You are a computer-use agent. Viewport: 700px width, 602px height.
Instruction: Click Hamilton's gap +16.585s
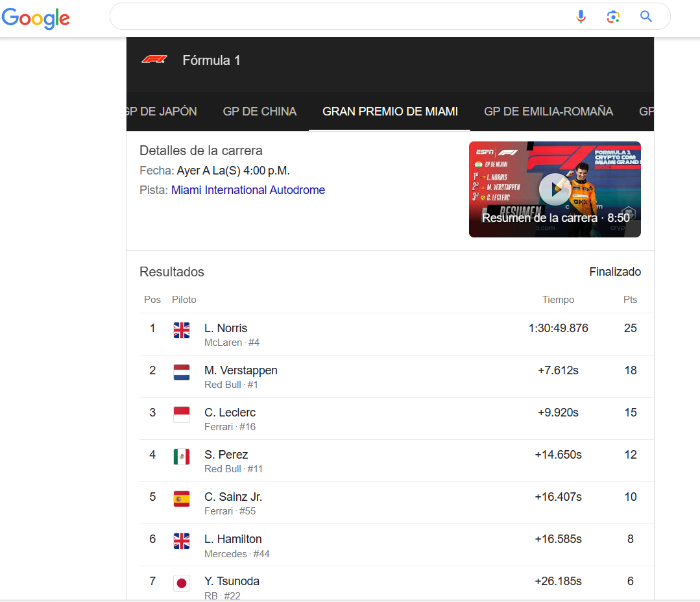coord(559,539)
